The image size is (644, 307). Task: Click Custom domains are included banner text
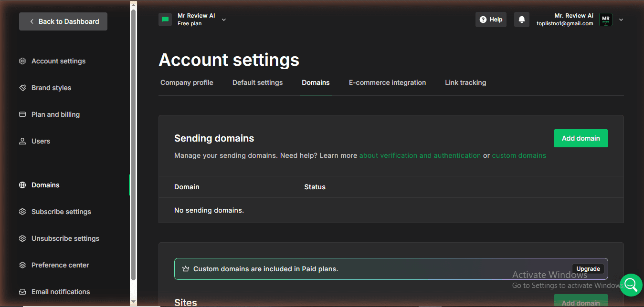tap(265, 269)
